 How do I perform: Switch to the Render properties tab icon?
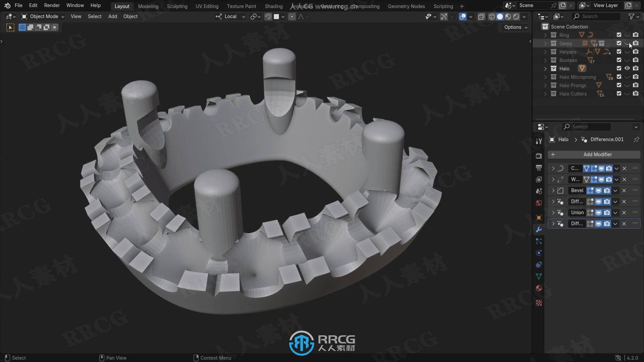point(539,156)
